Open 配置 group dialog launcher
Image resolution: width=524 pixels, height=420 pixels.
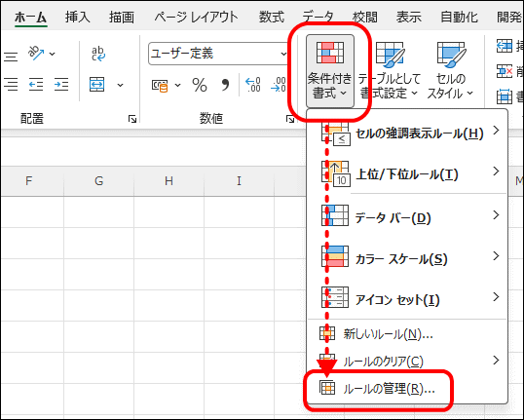coord(132,119)
